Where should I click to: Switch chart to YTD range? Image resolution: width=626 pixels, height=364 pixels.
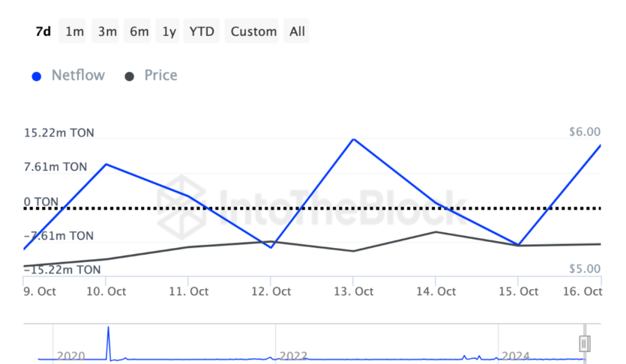click(x=201, y=31)
